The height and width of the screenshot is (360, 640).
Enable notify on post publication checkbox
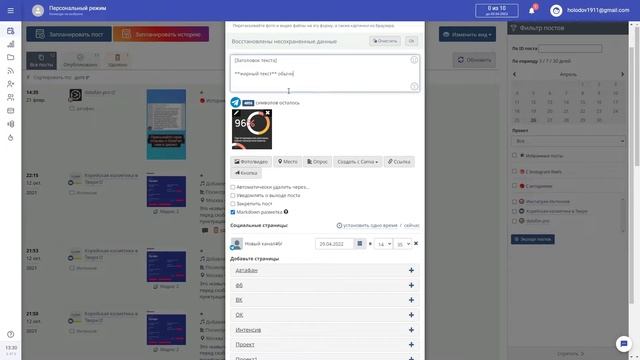[233, 196]
